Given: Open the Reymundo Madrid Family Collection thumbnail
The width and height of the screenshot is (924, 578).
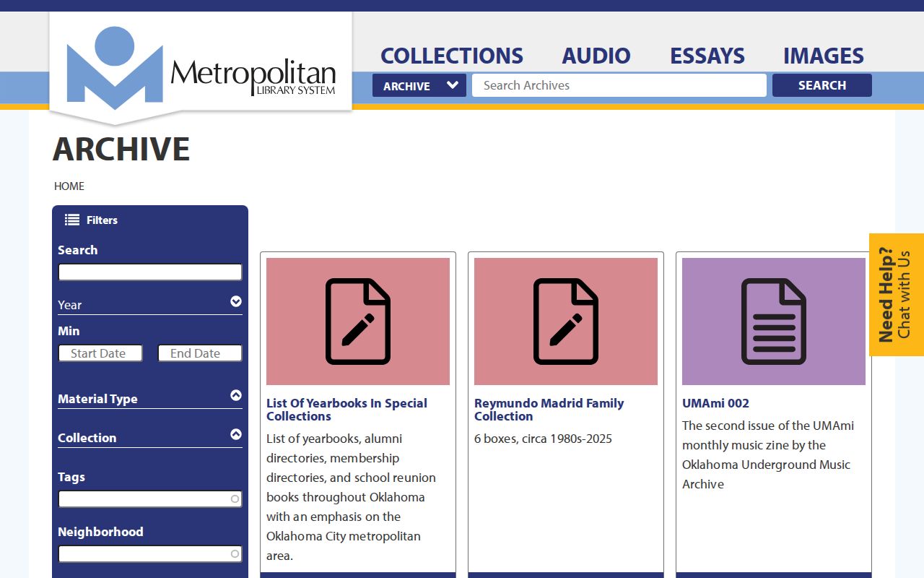Looking at the screenshot, I should [x=566, y=322].
